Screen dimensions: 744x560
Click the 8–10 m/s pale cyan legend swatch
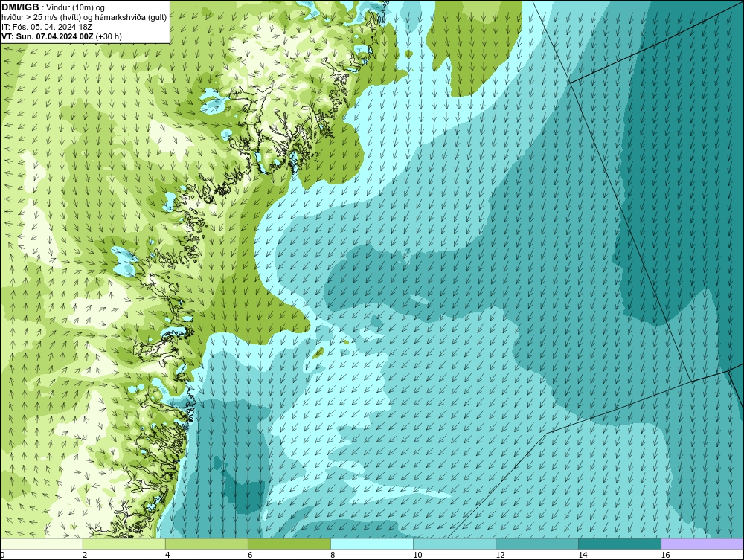[371, 544]
